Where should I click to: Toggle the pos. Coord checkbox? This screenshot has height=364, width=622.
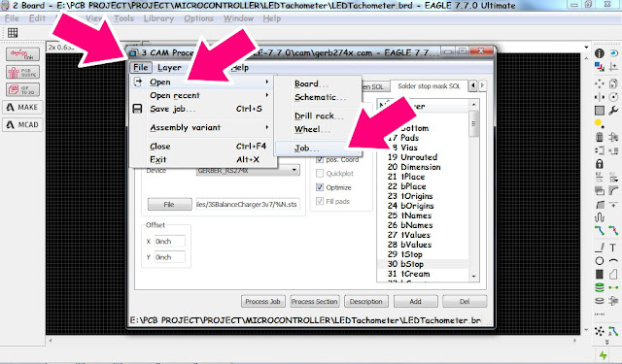320,159
